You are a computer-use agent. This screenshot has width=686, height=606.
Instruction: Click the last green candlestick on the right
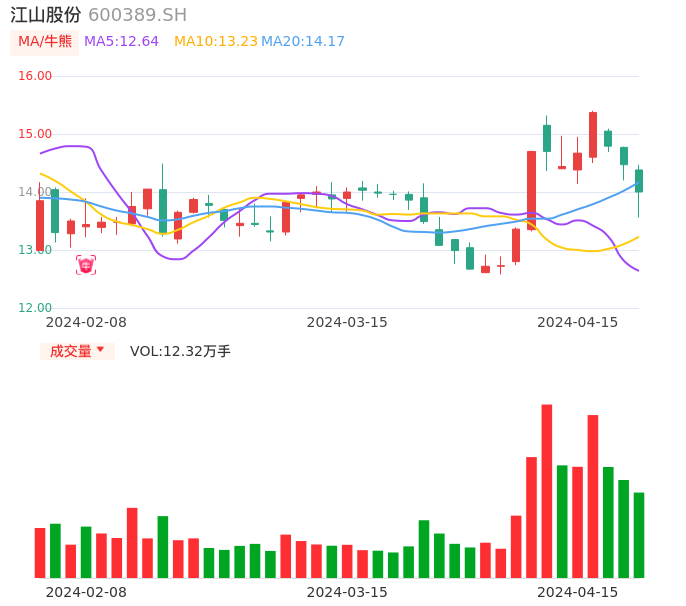point(639,181)
